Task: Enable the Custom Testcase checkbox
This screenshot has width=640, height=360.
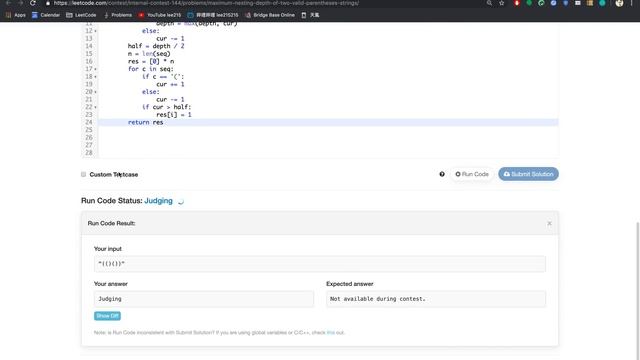Action: pos(84,174)
